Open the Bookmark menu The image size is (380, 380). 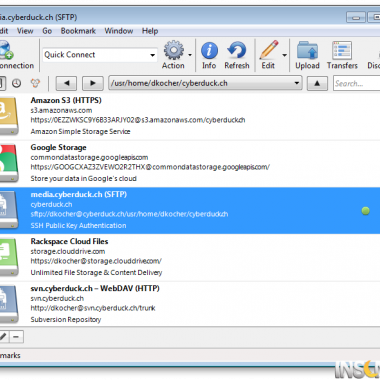click(78, 31)
